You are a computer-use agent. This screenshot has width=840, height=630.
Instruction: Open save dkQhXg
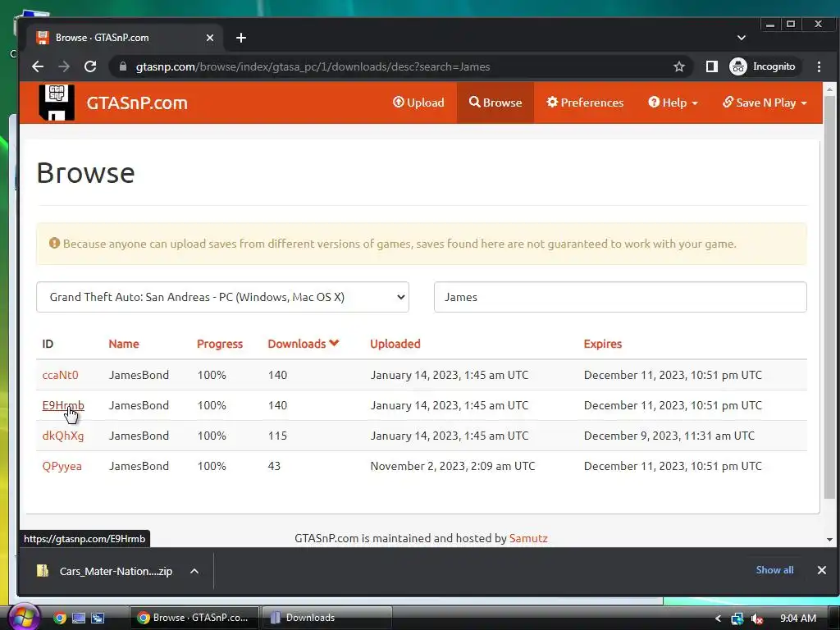click(63, 436)
